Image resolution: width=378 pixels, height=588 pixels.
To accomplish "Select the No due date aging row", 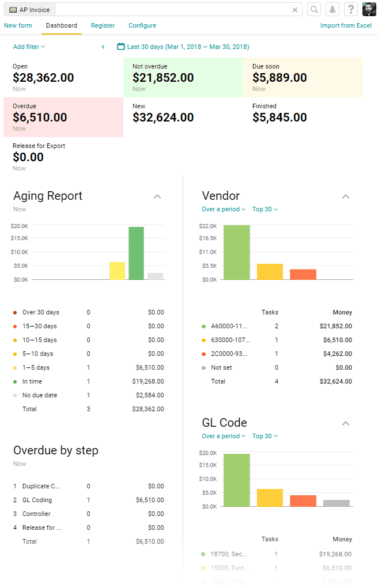I will tap(89, 395).
